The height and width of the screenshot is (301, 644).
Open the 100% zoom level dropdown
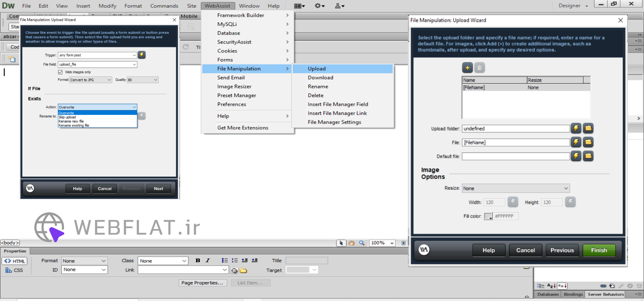[x=382, y=243]
